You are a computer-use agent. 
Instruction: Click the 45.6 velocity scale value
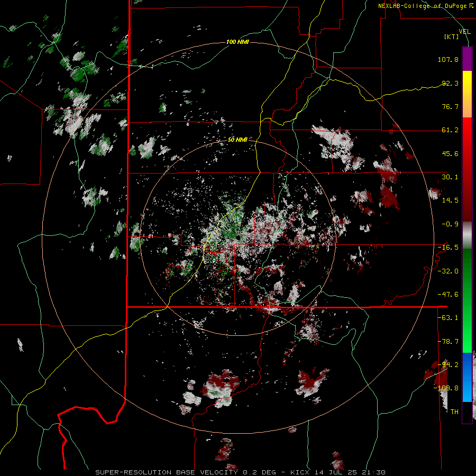click(450, 153)
